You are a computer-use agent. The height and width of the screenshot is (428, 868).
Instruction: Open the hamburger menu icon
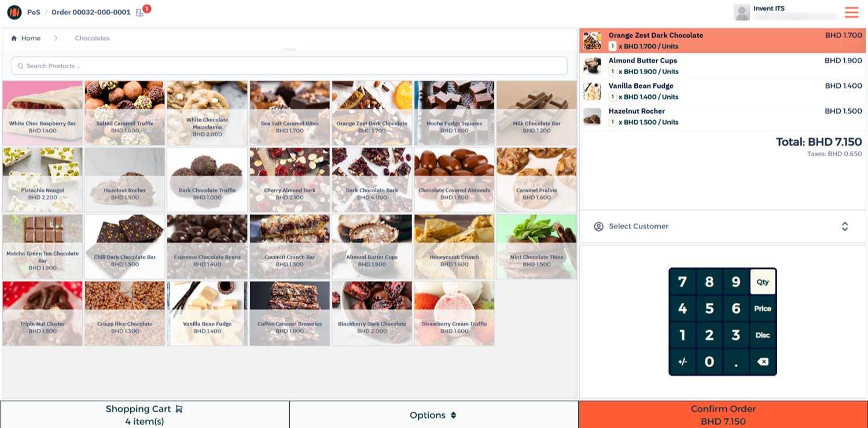click(851, 12)
